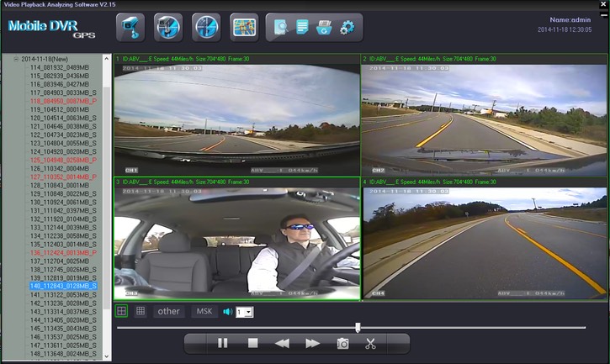Click the file search magnifier icon
Screen dimensions: 610x364
(x=281, y=28)
